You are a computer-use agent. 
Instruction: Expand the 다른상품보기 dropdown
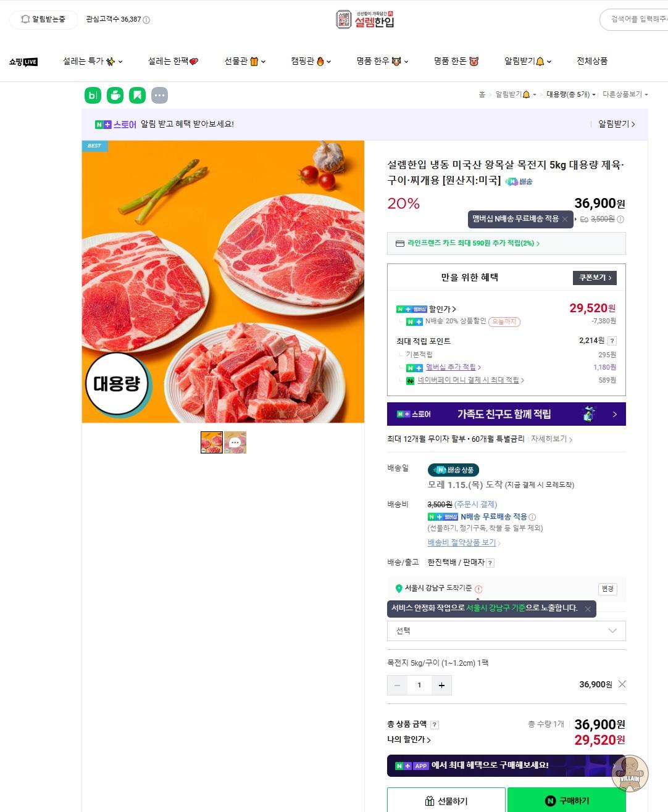pos(625,94)
